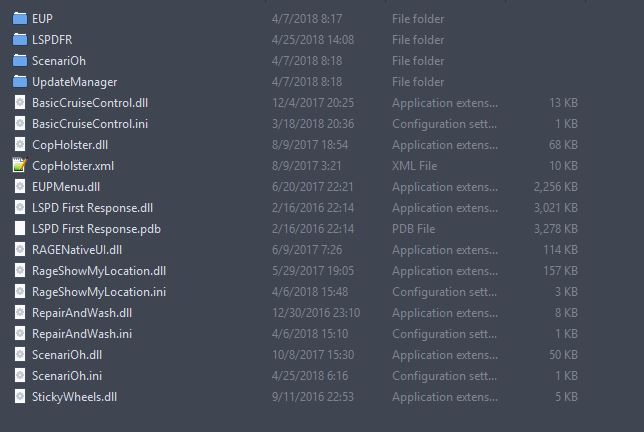Select the ScenariOh.dll file name
The height and width of the screenshot is (432, 644).
tap(67, 354)
